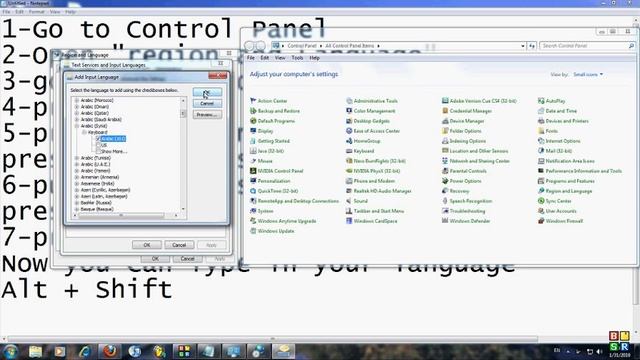Collapse the Keyboard node under Arabic (Syria)
This screenshot has width=640, height=360.
click(x=84, y=132)
